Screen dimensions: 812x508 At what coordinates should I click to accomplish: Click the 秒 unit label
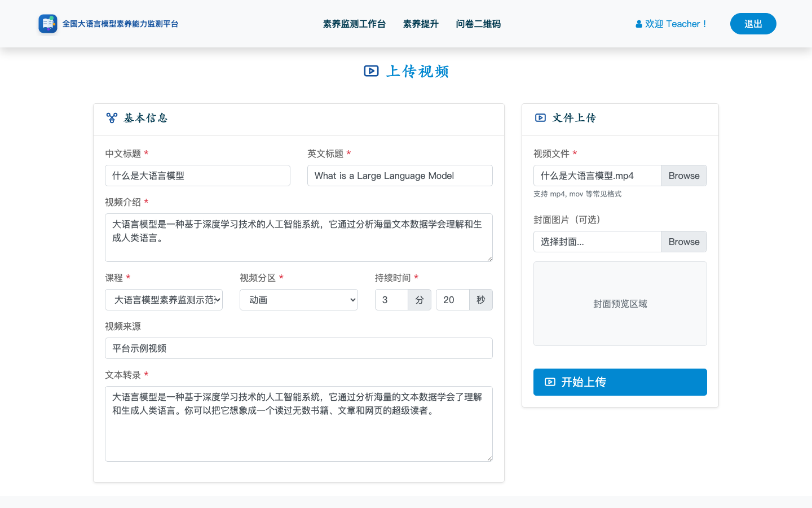pyautogui.click(x=481, y=300)
